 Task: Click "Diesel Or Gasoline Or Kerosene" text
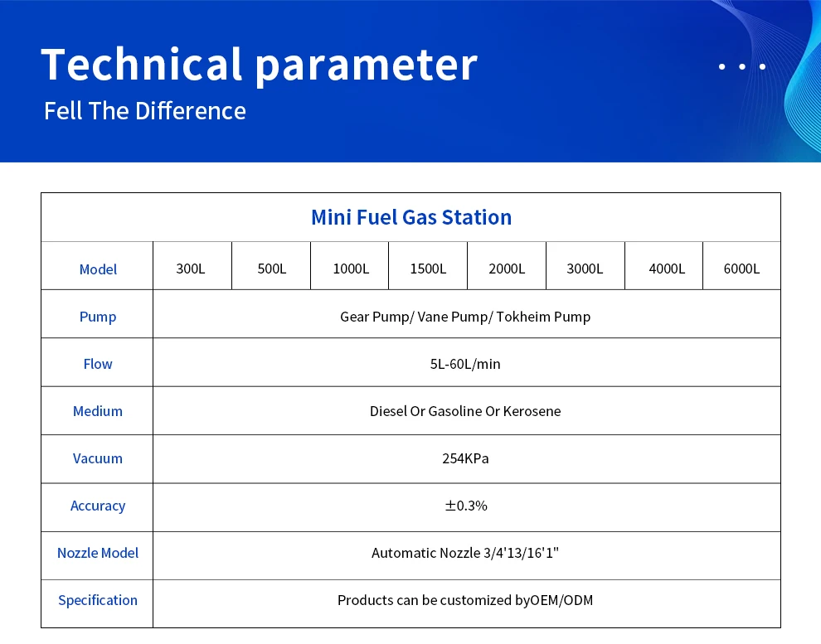(x=465, y=411)
